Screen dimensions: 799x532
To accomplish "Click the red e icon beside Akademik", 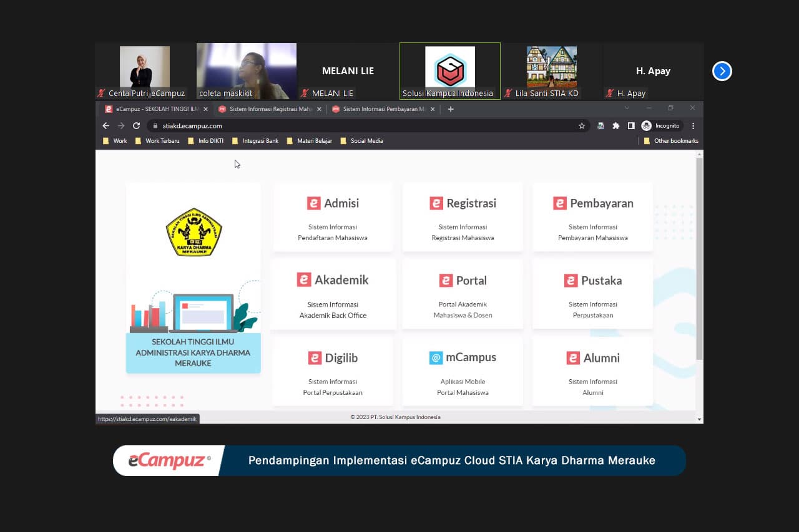I will (304, 279).
